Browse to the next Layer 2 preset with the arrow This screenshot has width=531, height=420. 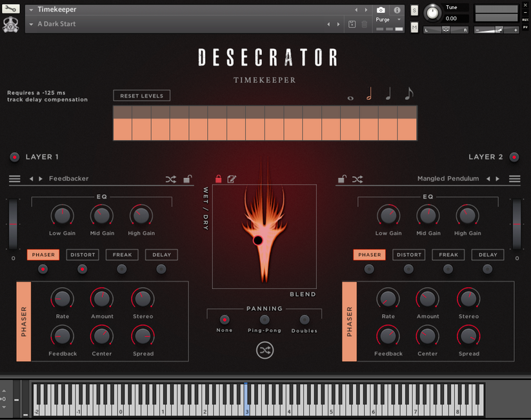click(497, 179)
